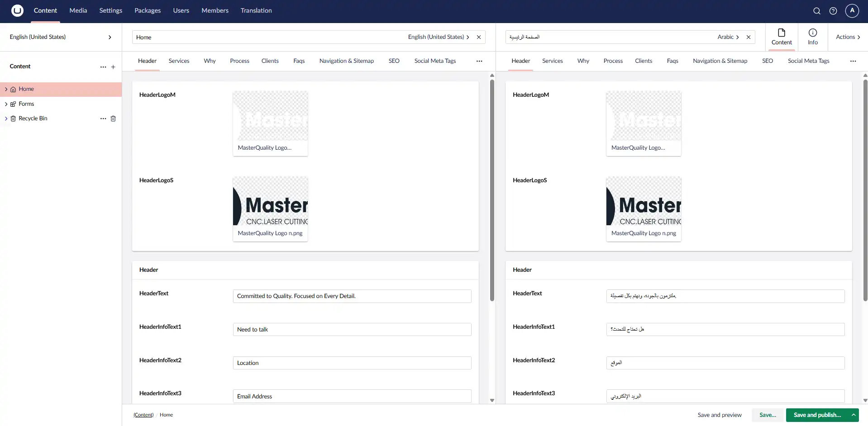Open the Members section

[x=215, y=10]
